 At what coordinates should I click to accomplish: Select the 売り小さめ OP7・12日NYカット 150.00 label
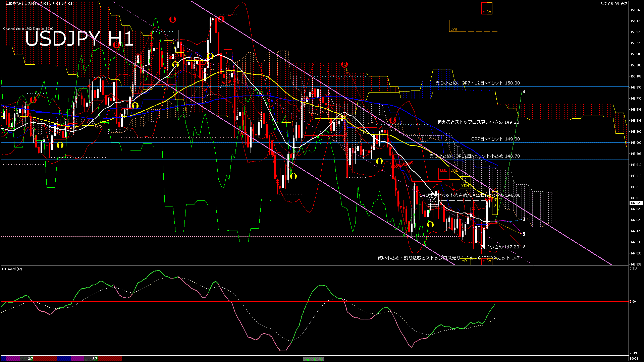coord(477,83)
